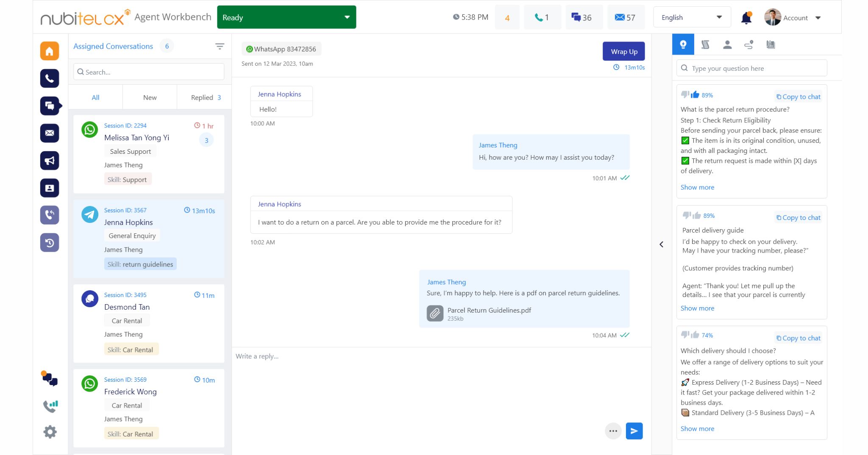The height and width of the screenshot is (455, 868).
Task: Click the Wrap Up button
Action: point(623,51)
